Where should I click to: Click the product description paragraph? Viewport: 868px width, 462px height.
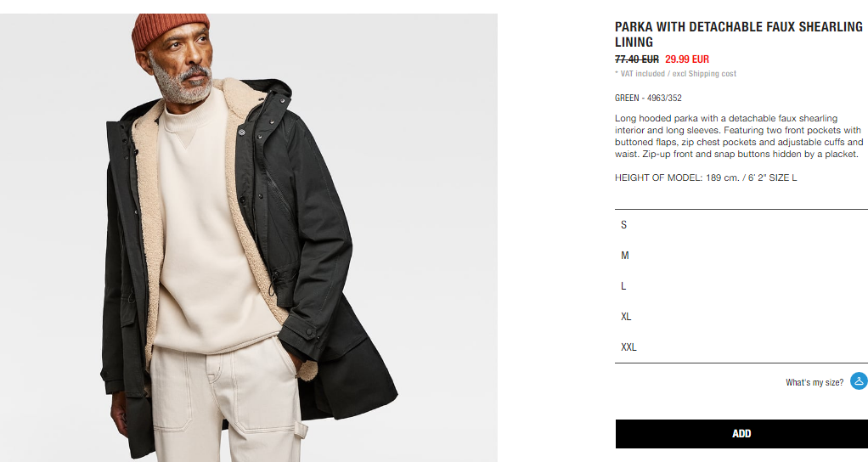pos(739,136)
